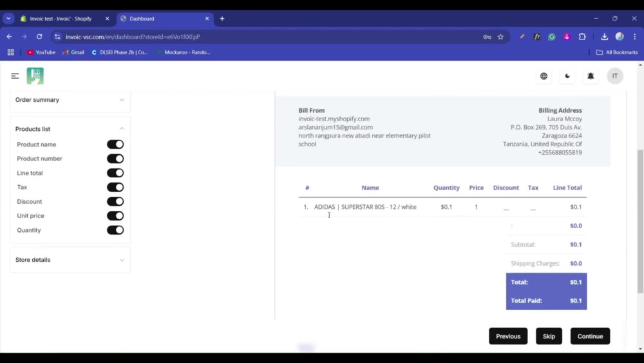Click the +255688055819 phone number
Screen dimensions: 644x363
(x=560, y=152)
